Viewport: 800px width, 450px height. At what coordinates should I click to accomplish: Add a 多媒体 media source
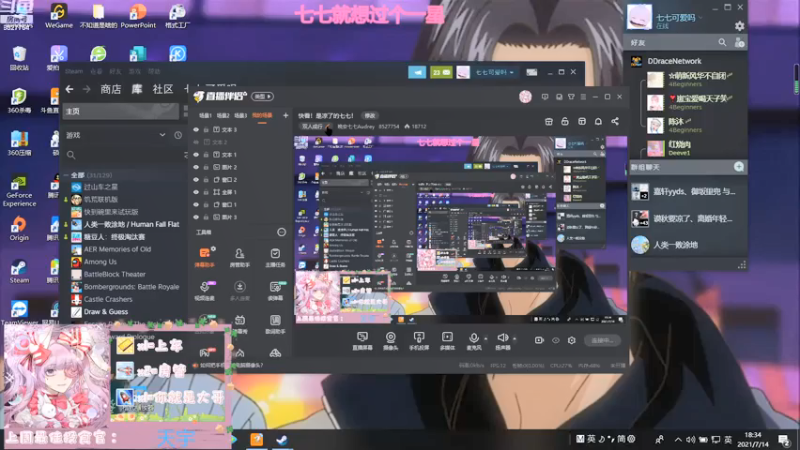(x=447, y=340)
